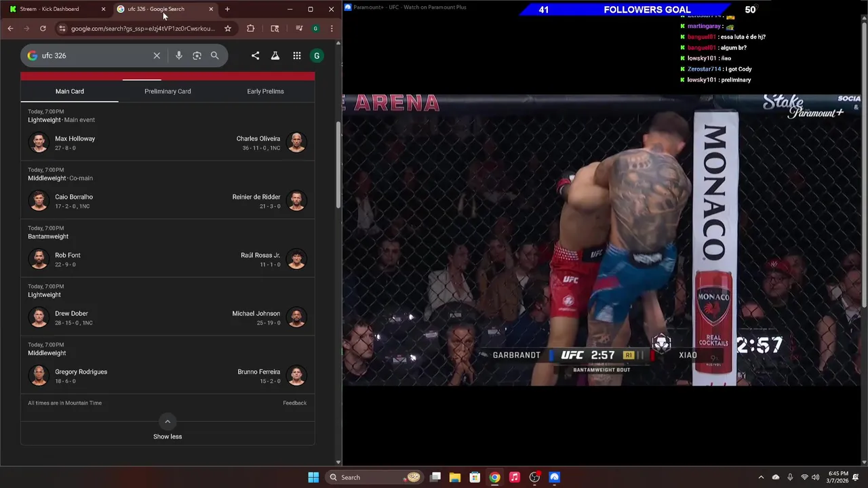Switch to Early Prelims tab

(265, 91)
